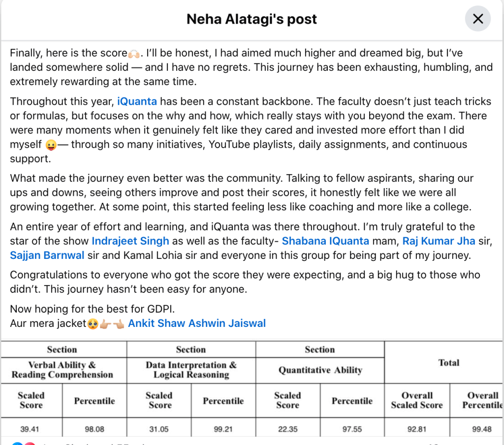This screenshot has width=504, height=445.
Task: Click the 'Verbal Ability & Reading Comprehension' header
Action: (x=63, y=370)
